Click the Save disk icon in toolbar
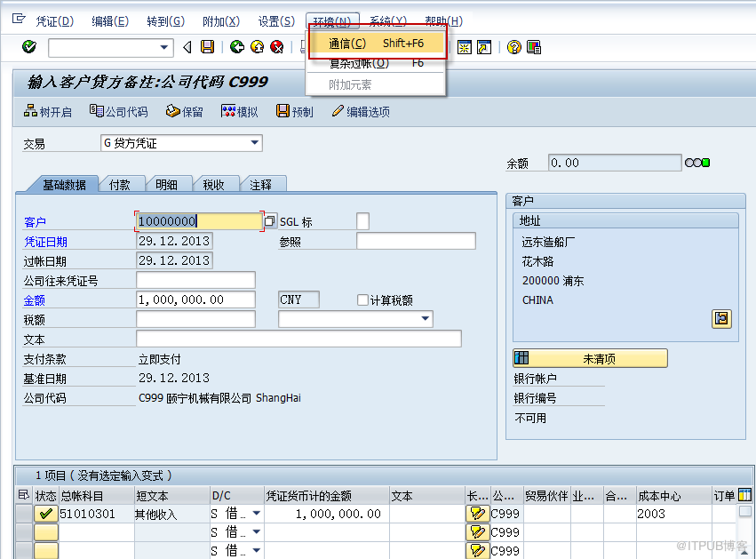 (x=208, y=47)
